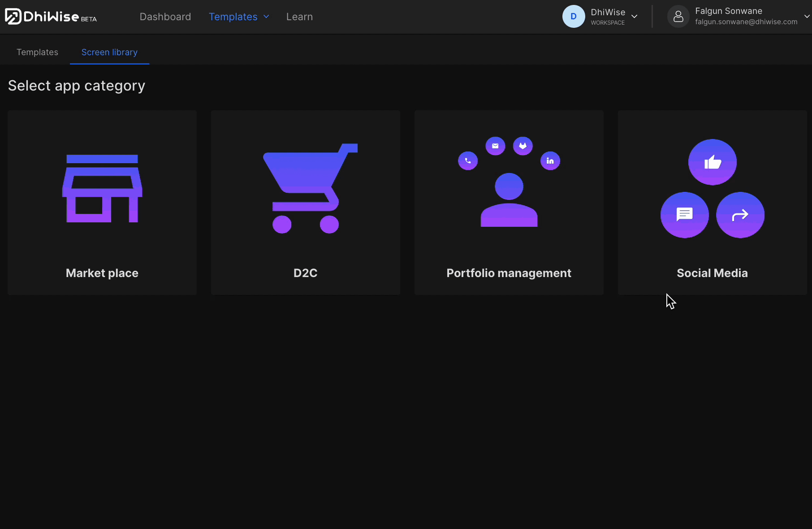Click the LinkedIn icon in Portfolio card
Screen dimensions: 812x529
(x=550, y=161)
